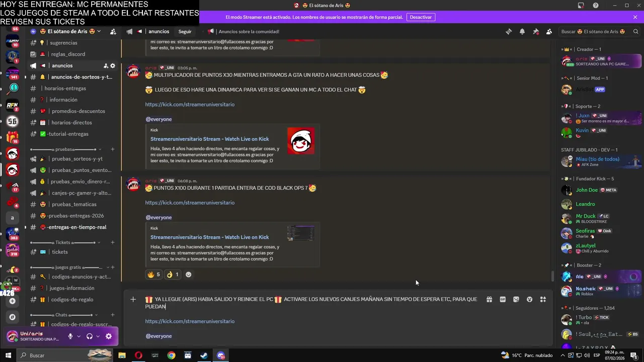Open the RFN server icon
The width and height of the screenshot is (644, 362).
[x=12, y=105]
